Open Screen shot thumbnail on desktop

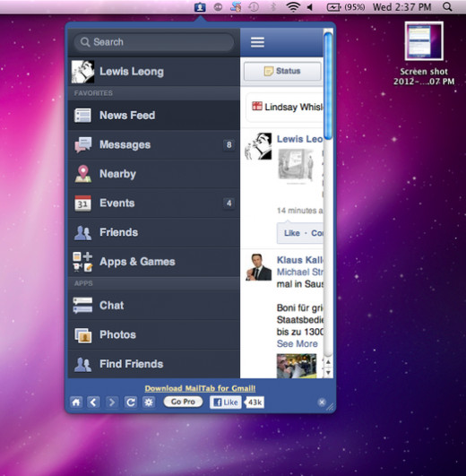click(424, 41)
